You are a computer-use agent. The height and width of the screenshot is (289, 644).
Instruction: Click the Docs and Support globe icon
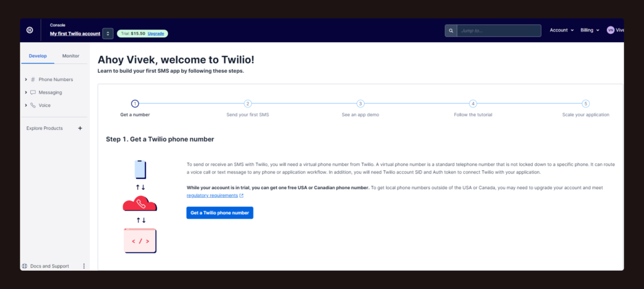tap(25, 266)
